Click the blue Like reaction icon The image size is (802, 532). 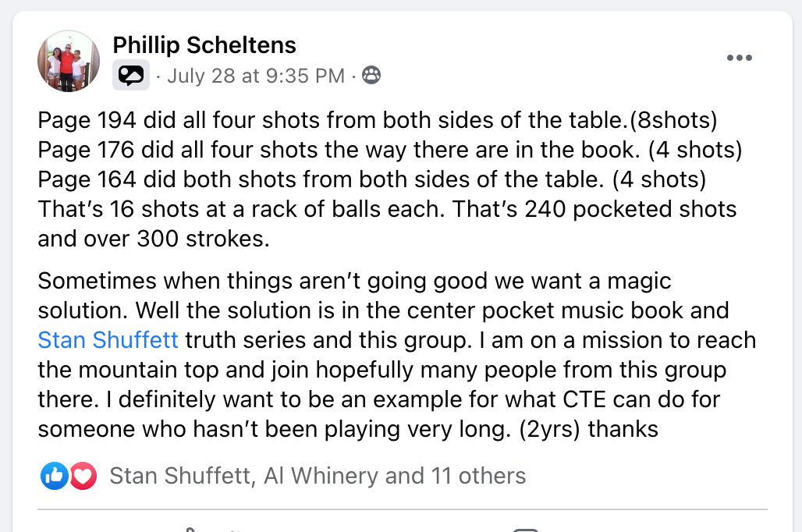click(54, 475)
